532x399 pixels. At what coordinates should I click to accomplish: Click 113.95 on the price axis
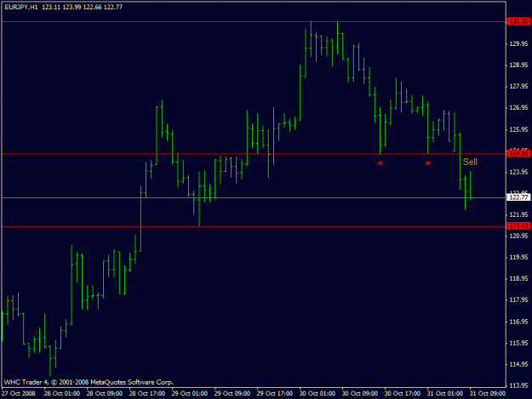point(518,385)
